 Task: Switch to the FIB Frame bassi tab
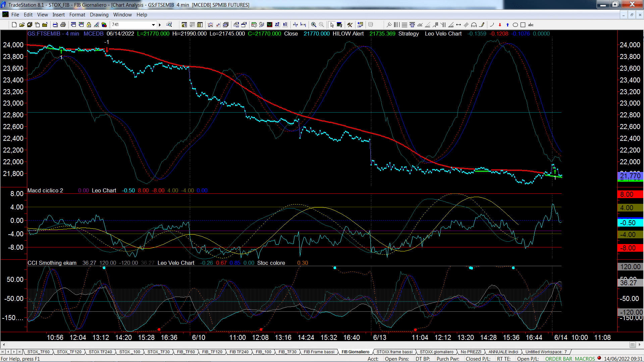click(x=319, y=352)
